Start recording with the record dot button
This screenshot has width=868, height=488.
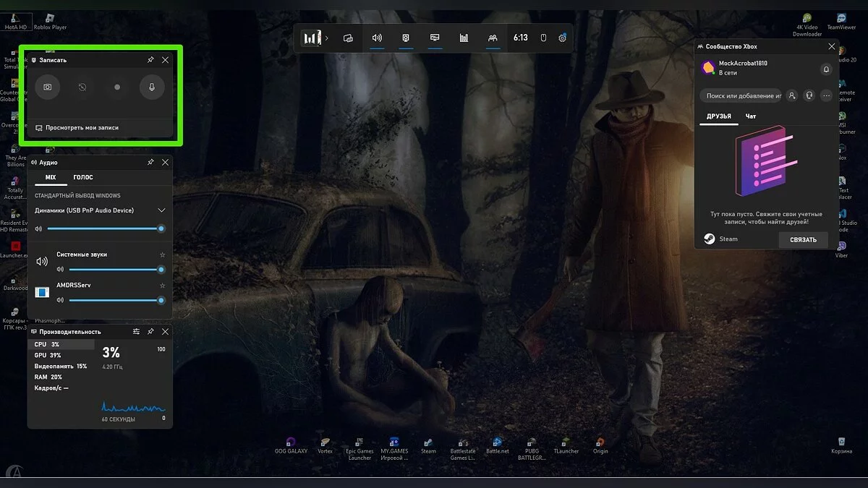117,87
